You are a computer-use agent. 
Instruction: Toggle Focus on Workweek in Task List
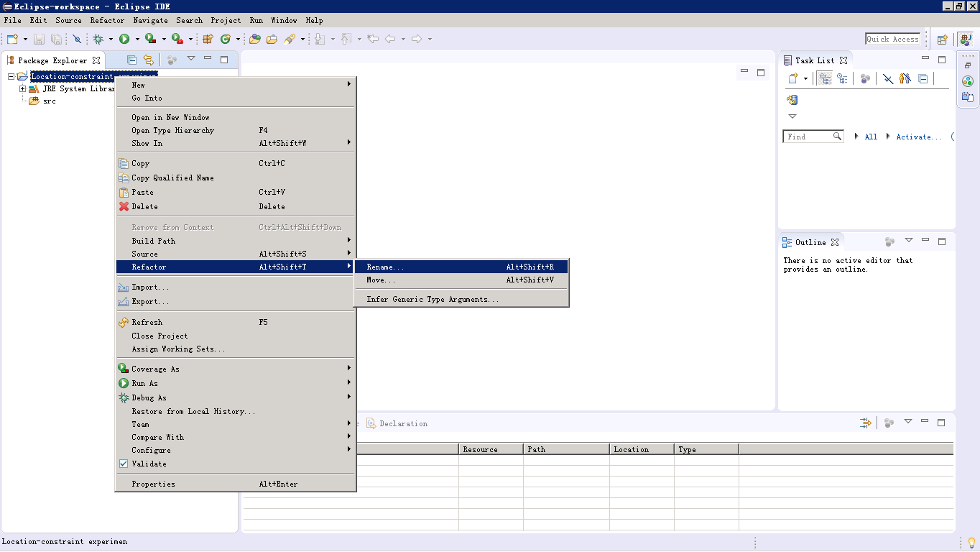pyautogui.click(x=865, y=78)
